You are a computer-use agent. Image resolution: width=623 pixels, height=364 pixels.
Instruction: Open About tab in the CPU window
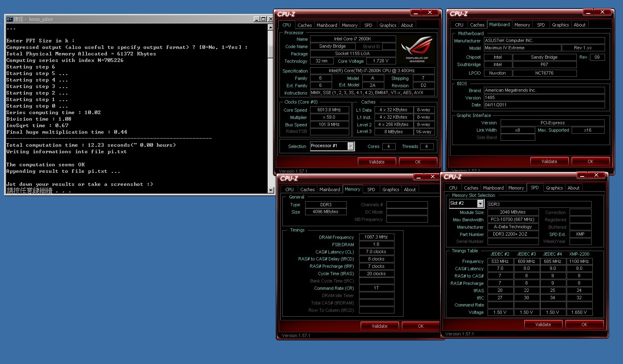coord(407,25)
